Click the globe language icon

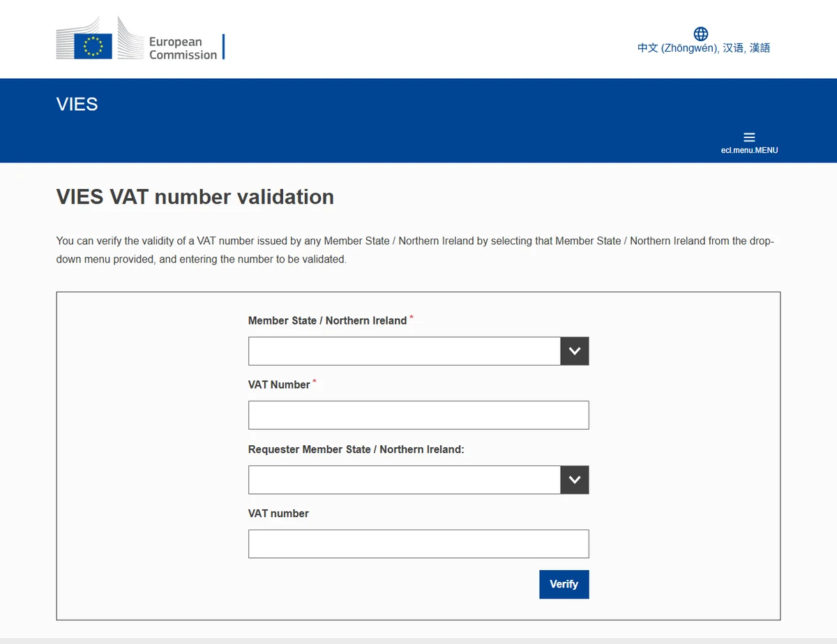coord(701,33)
